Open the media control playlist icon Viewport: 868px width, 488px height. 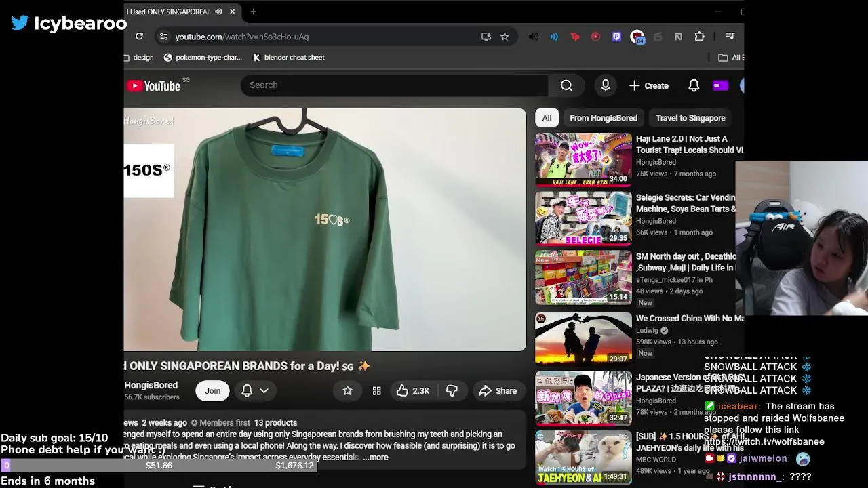[730, 37]
